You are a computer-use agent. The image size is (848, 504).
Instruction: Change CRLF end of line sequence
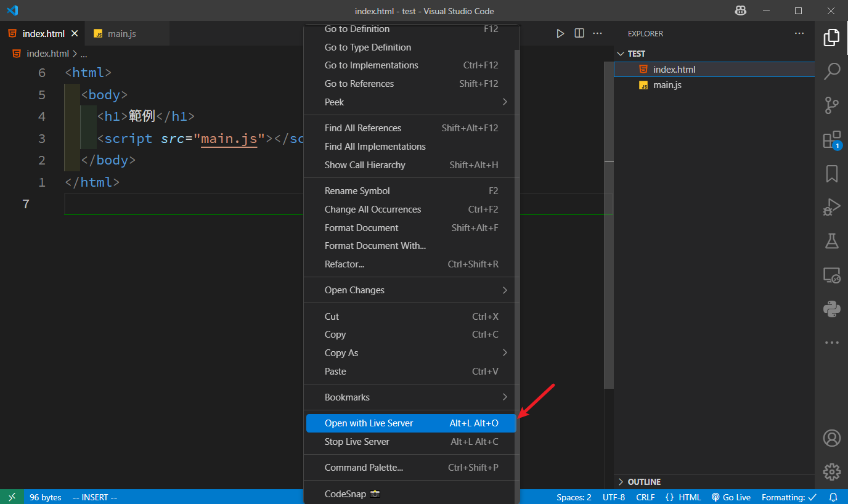(645, 497)
